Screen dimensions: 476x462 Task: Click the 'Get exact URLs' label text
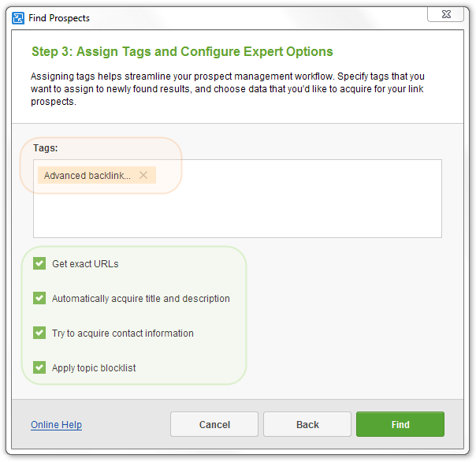(85, 264)
